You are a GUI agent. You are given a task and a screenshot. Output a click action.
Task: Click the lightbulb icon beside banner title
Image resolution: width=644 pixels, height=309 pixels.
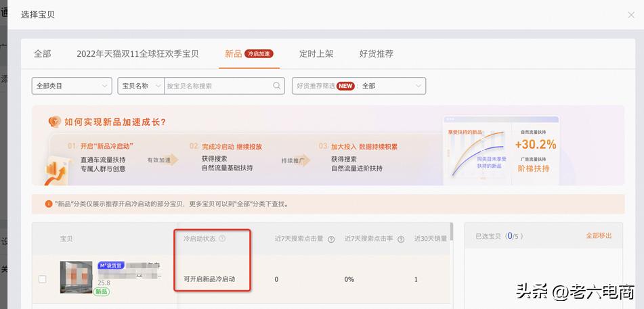click(55, 122)
